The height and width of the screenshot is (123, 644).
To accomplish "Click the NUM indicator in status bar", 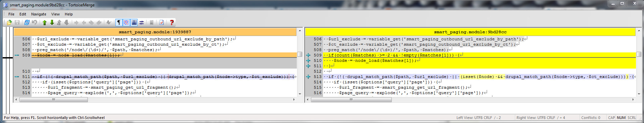I will coord(621,118).
